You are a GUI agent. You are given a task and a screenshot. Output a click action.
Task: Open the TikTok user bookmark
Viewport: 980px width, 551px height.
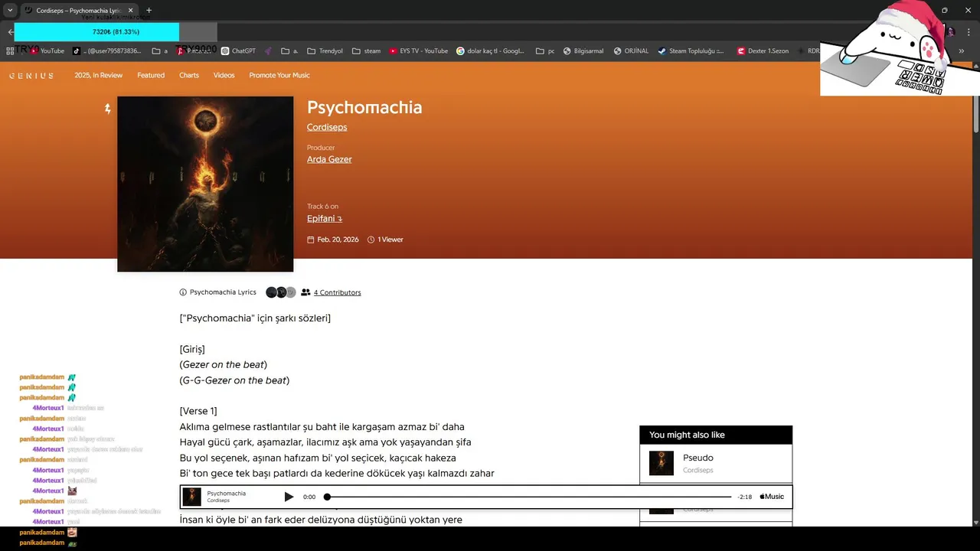pos(106,51)
